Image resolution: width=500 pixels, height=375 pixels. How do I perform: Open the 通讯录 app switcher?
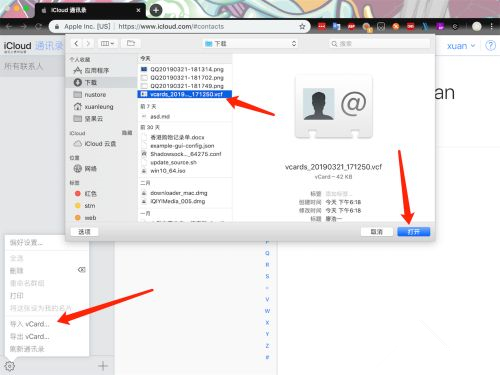coord(49,46)
